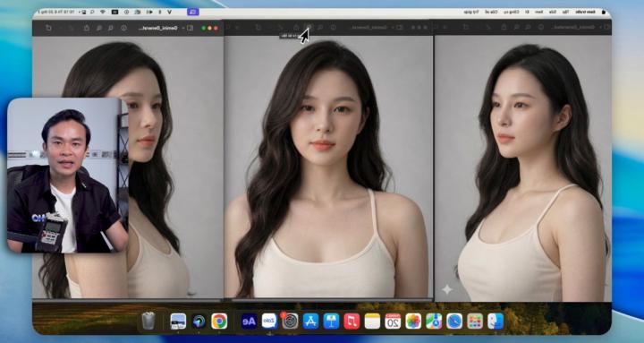
Task: Click the Wi-Fi status icon
Action: click(103, 12)
